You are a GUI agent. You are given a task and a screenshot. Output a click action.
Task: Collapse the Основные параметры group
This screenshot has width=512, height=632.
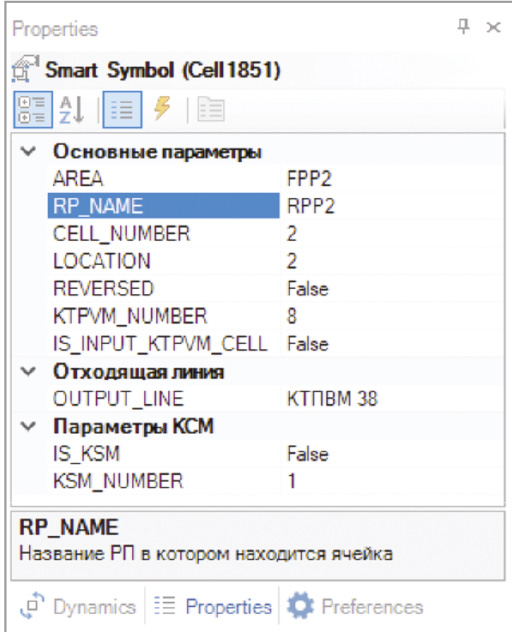[x=29, y=152]
